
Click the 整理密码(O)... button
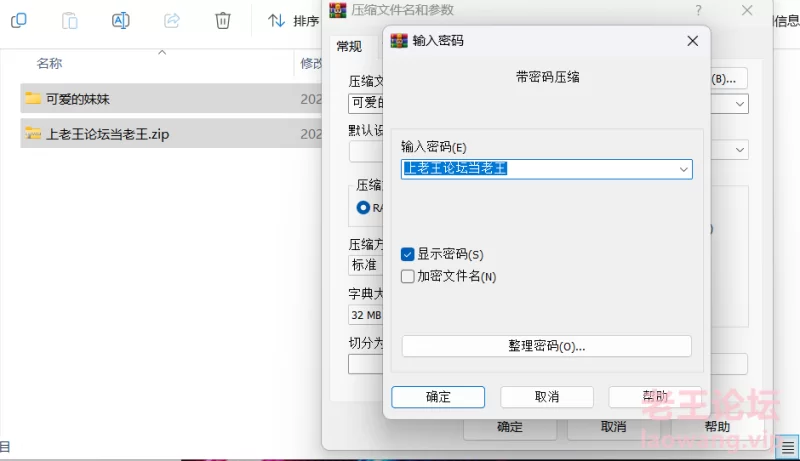tap(546, 346)
